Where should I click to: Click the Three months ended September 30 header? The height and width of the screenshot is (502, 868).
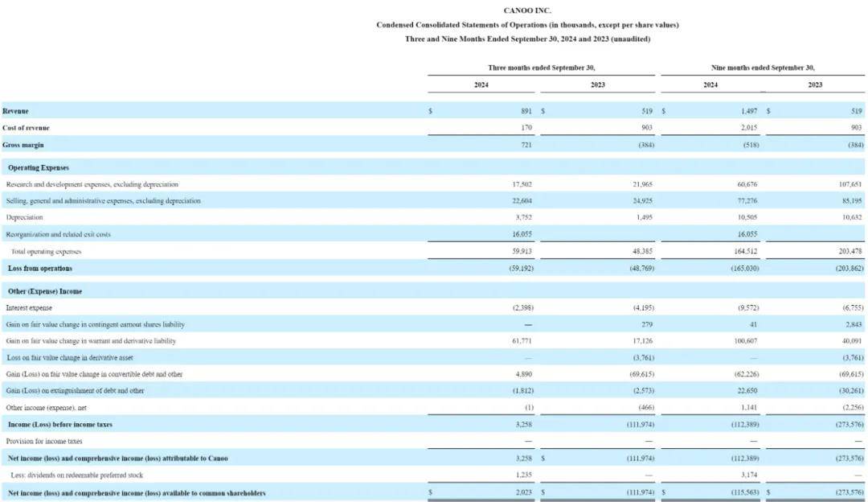click(x=541, y=68)
